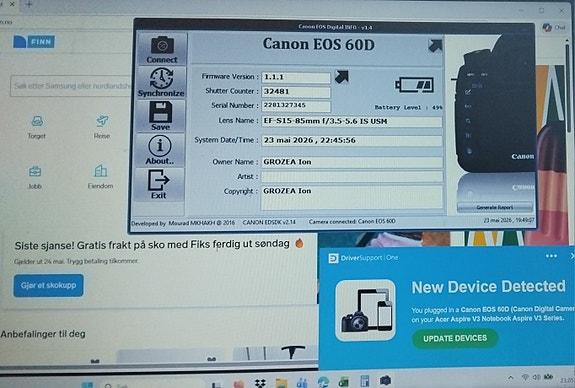This screenshot has height=388, width=575.
Task: Open File Explorer from the taskbar
Action: click(x=281, y=383)
